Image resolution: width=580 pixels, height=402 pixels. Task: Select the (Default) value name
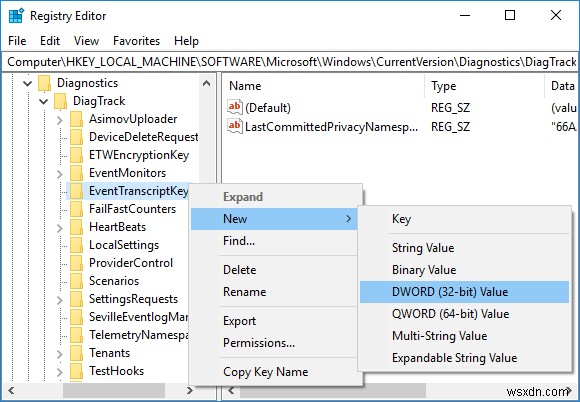[x=268, y=108]
